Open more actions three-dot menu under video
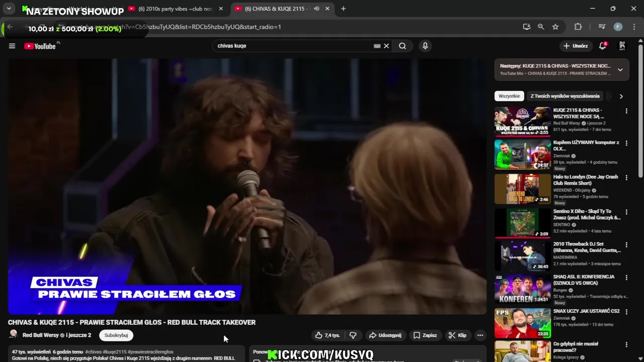The height and width of the screenshot is (362, 644). (x=480, y=335)
